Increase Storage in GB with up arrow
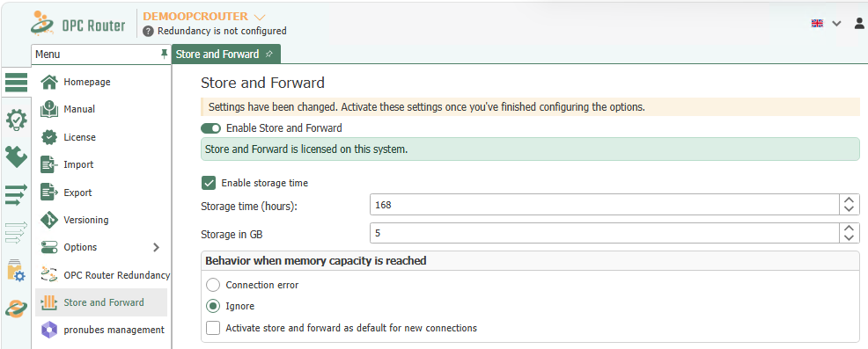Viewport: 868px width, 349px height. tap(849, 229)
